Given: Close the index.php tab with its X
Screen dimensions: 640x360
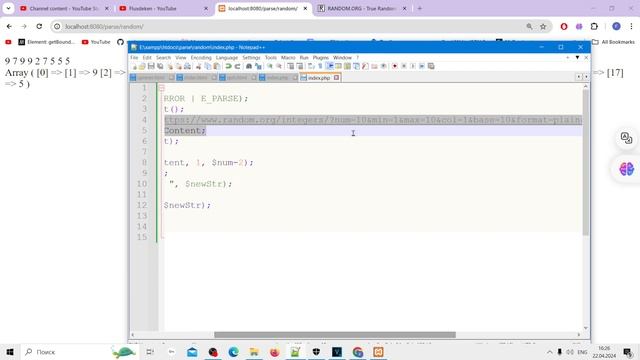Looking at the screenshot, I should (336, 78).
